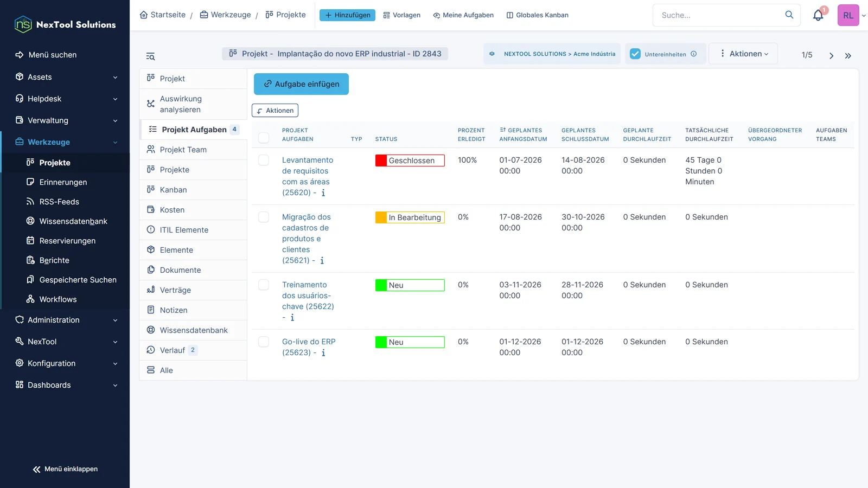
Task: Open the RL user avatar
Action: (x=848, y=15)
